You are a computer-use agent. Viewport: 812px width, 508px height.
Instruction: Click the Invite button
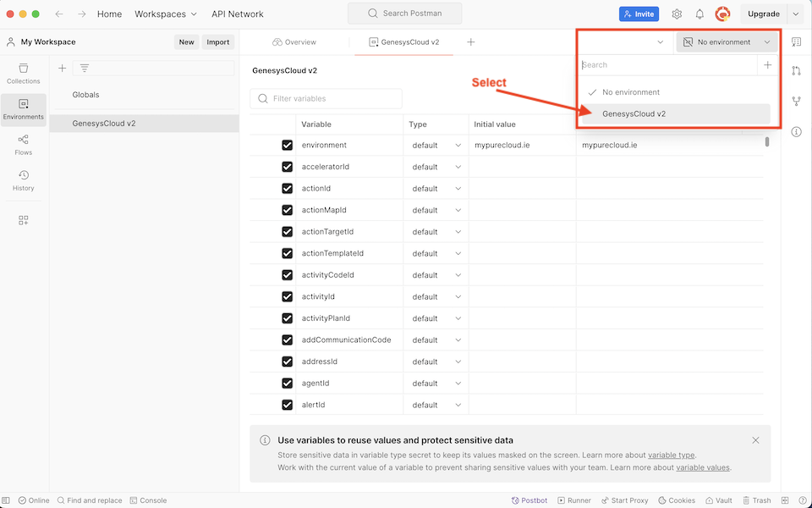(x=639, y=14)
